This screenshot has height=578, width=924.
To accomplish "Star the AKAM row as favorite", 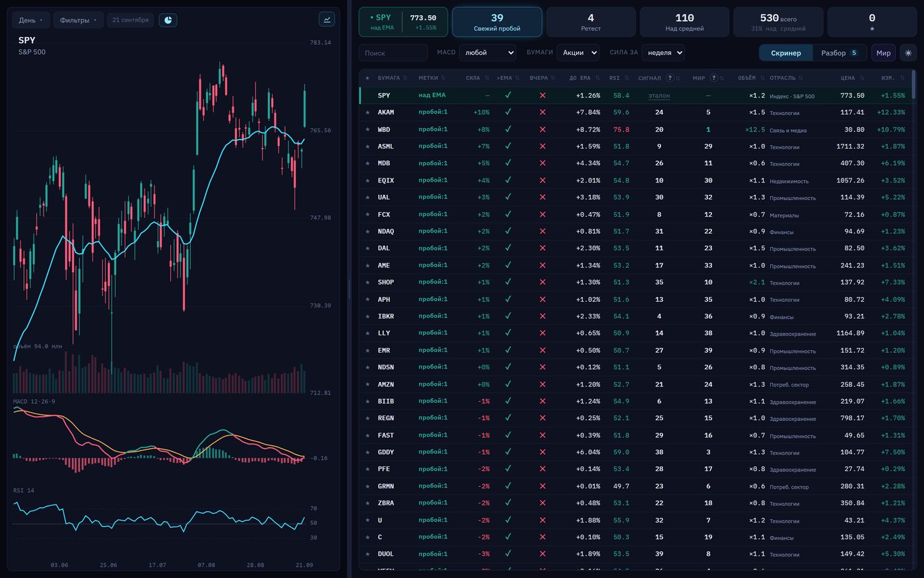I will [368, 112].
